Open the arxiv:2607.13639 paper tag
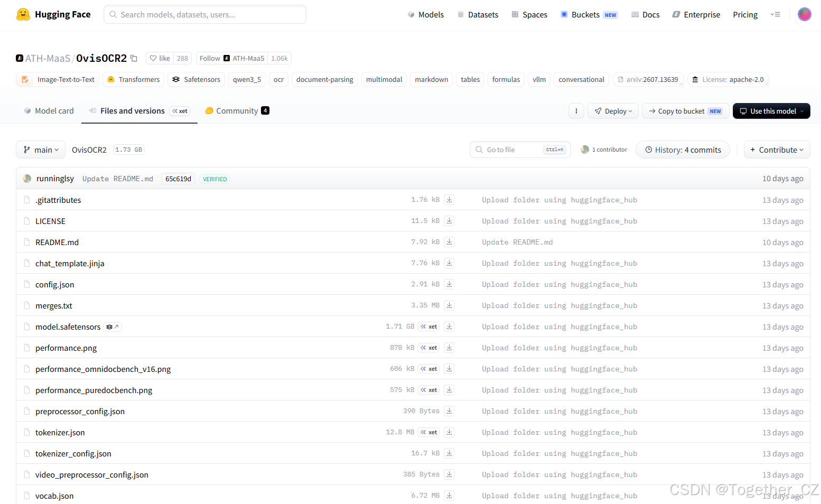 coord(648,79)
